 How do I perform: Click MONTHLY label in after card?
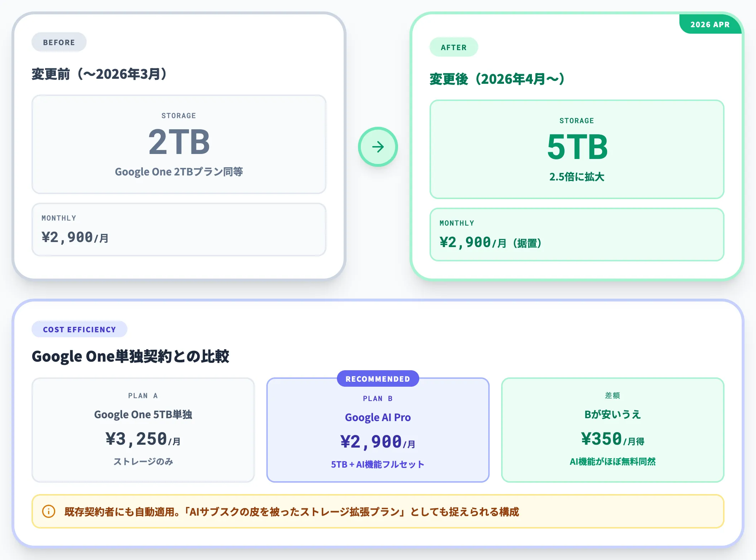(457, 223)
